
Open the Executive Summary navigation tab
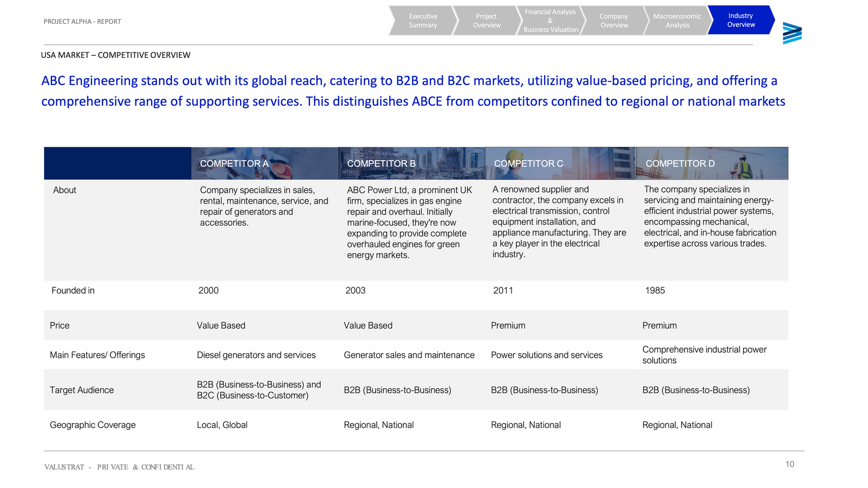click(422, 21)
